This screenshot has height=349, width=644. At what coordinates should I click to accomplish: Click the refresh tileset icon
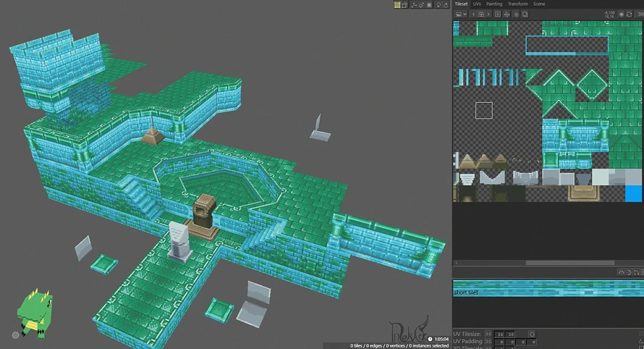click(630, 14)
